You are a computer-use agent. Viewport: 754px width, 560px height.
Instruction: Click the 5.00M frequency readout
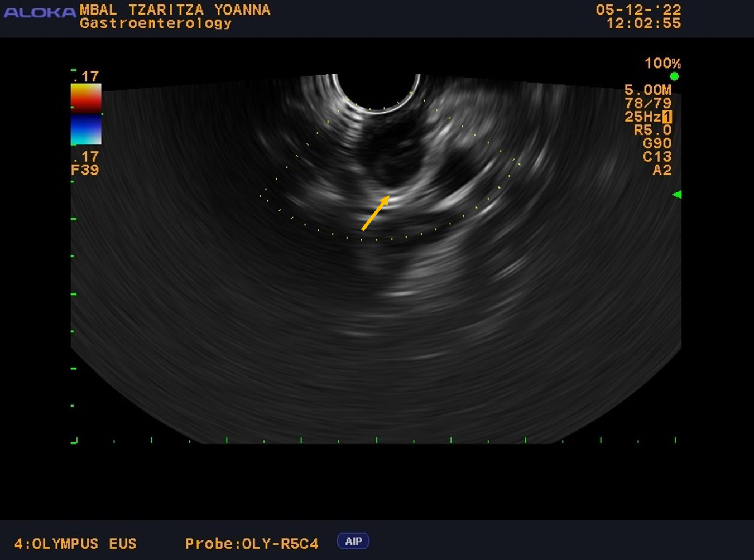647,90
